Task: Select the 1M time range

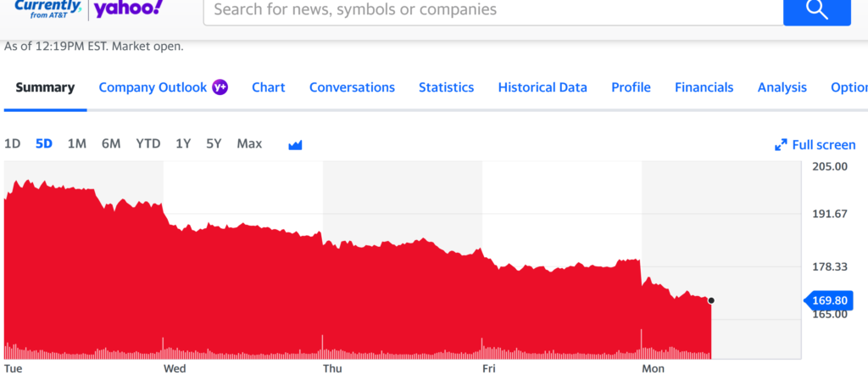Action: 76,143
